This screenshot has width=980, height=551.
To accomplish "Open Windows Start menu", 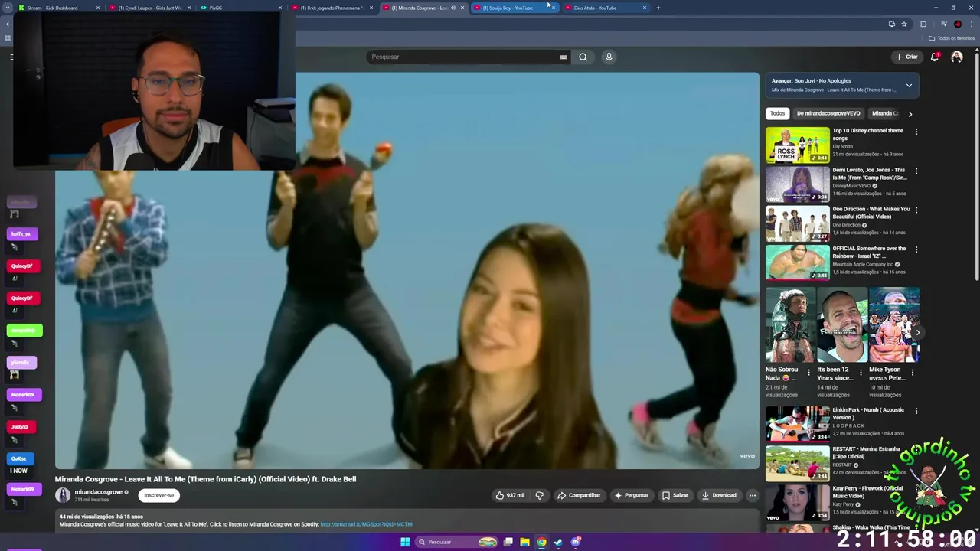I will (x=405, y=542).
